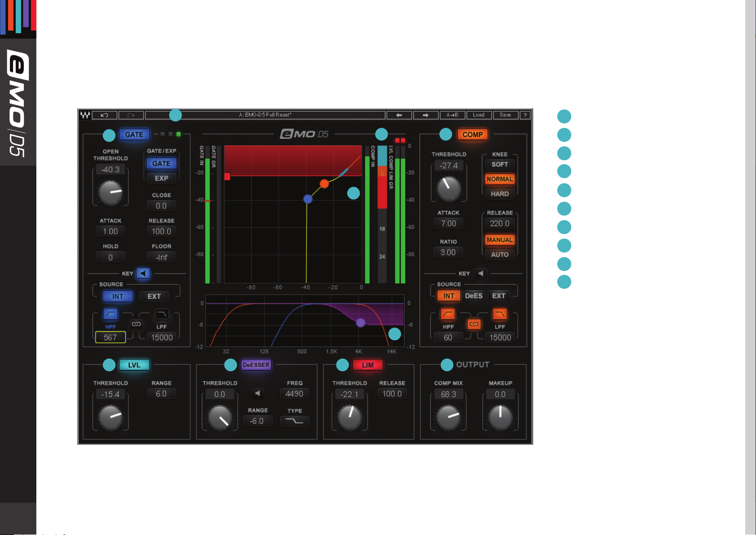Undo the last change via undo arrow
The height and width of the screenshot is (535, 756).
pyautogui.click(x=105, y=115)
